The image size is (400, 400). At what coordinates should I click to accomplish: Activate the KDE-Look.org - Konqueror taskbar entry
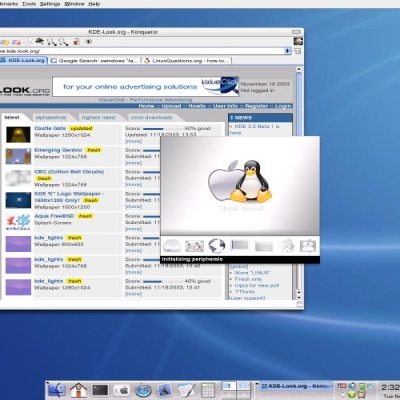(x=296, y=386)
